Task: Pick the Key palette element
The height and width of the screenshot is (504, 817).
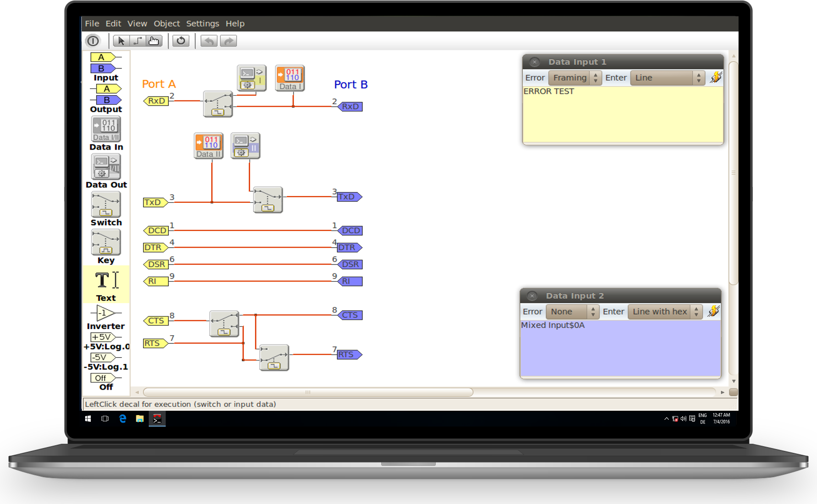Action: point(106,242)
